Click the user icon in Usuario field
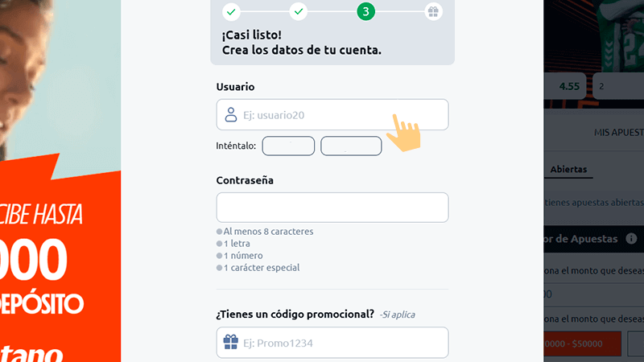 tap(230, 114)
